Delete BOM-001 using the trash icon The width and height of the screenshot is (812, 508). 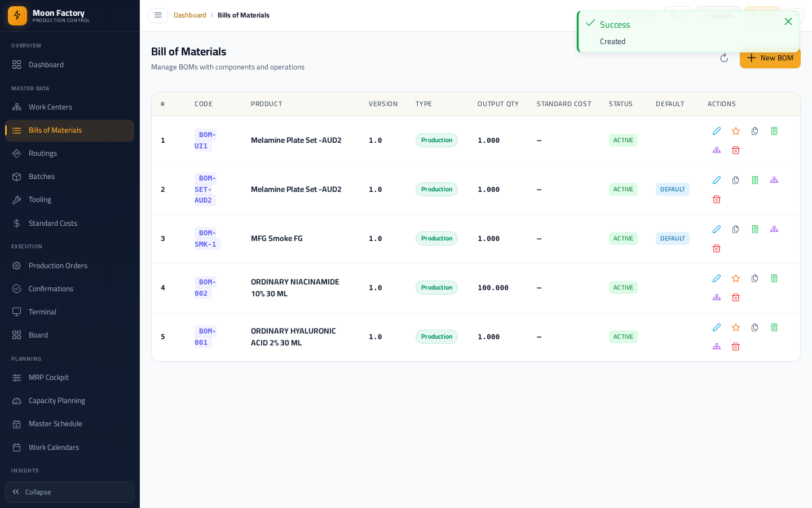tap(736, 347)
